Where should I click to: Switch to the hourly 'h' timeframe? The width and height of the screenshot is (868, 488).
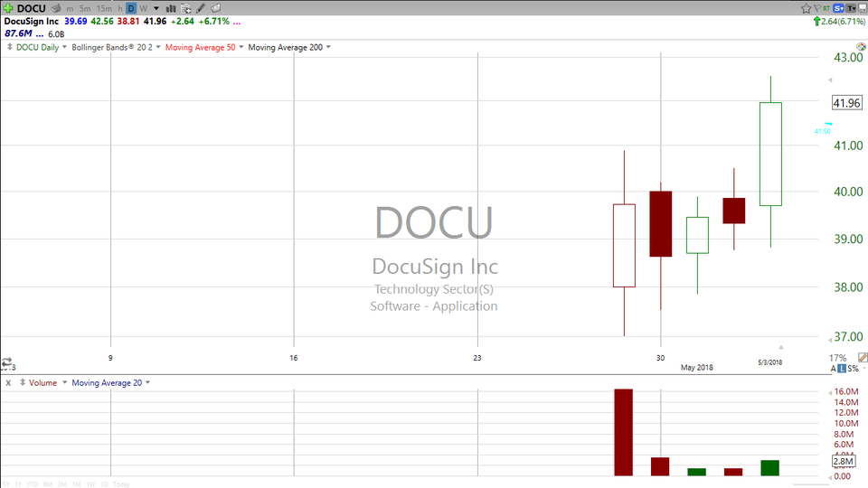point(120,9)
